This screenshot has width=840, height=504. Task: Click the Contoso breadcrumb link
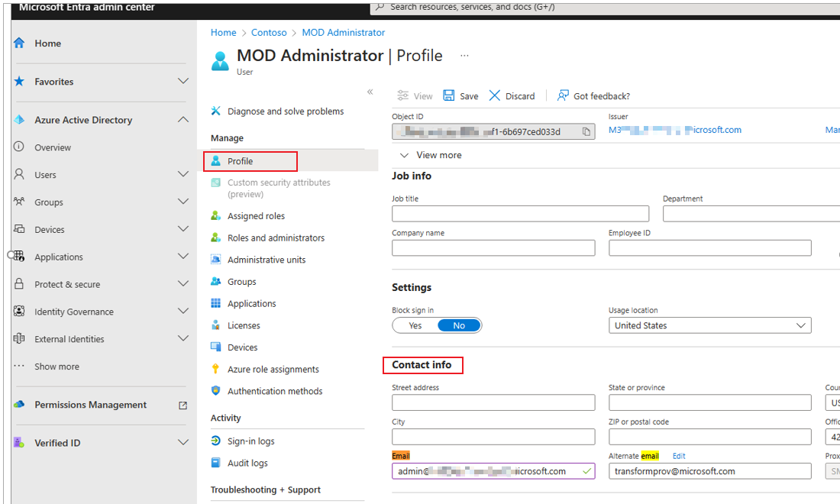coord(269,32)
